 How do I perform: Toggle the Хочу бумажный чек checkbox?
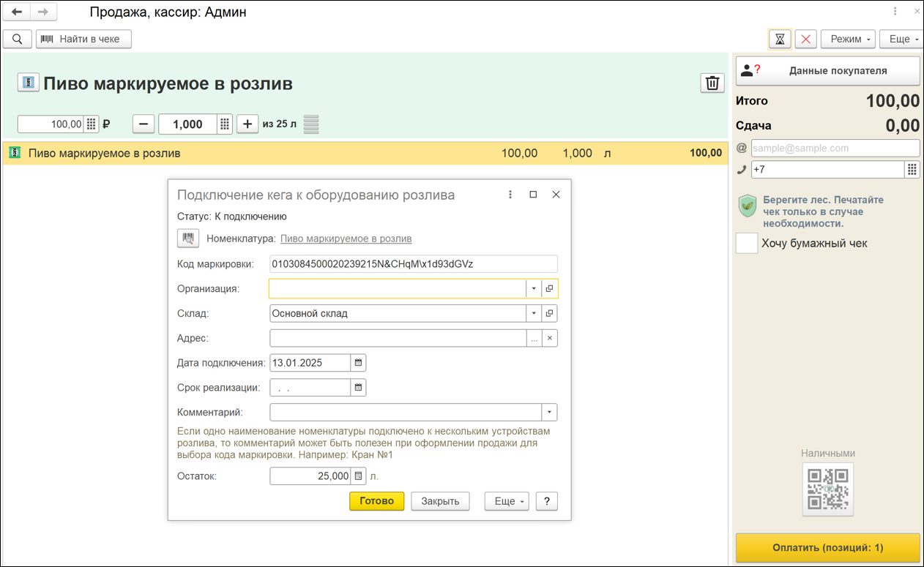[747, 244]
